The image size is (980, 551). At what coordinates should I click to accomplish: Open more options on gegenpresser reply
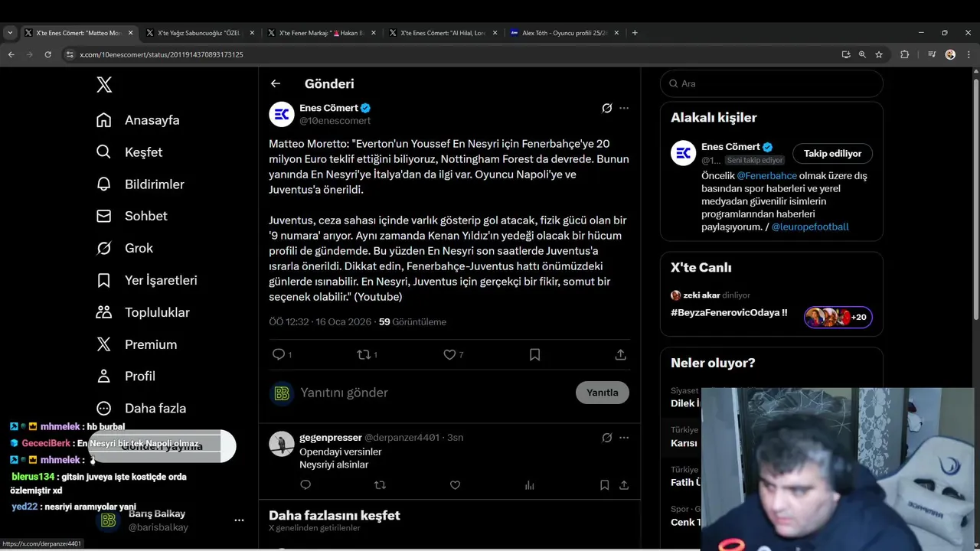tap(624, 438)
